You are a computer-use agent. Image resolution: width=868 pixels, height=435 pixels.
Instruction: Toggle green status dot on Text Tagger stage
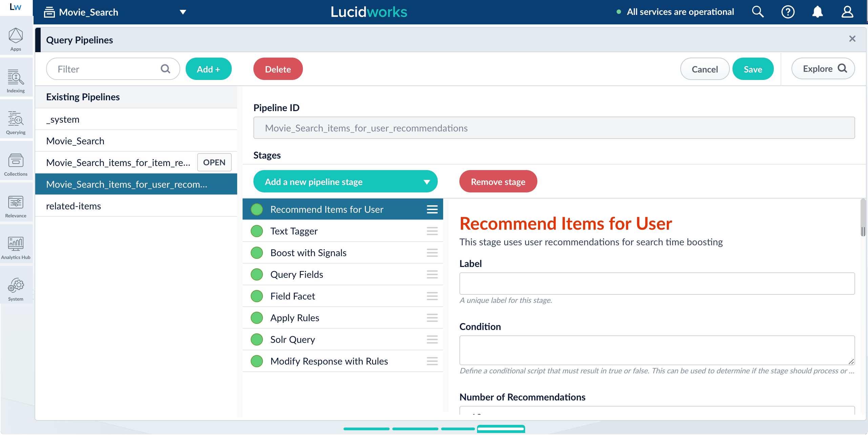(x=257, y=231)
